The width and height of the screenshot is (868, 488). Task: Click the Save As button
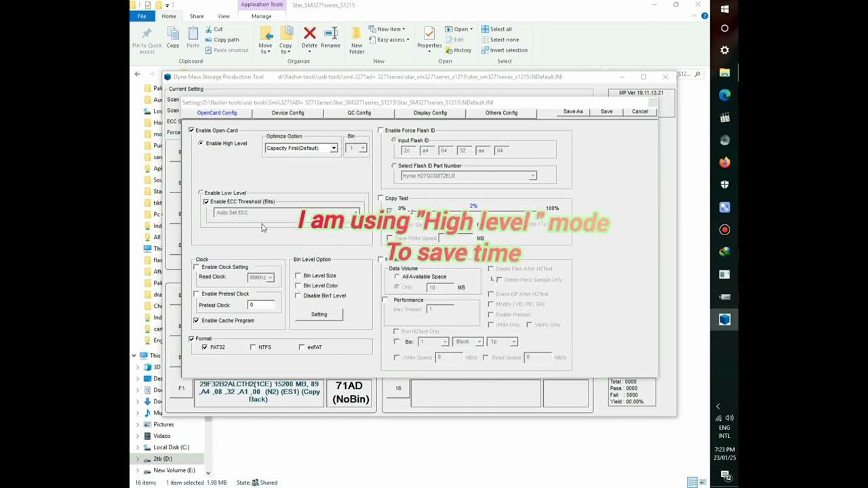[573, 111]
